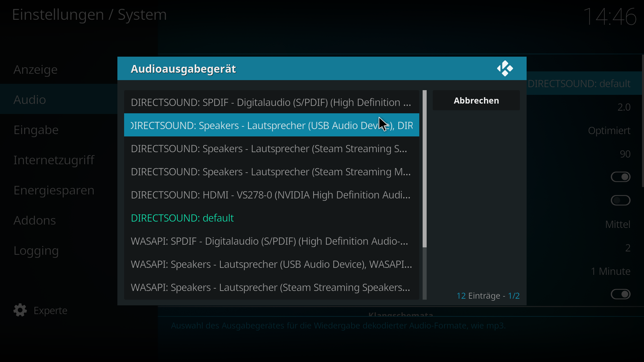The height and width of the screenshot is (362, 644).
Task: Pick WASAPI Steam Streaming Speakers entry
Action: [271, 287]
